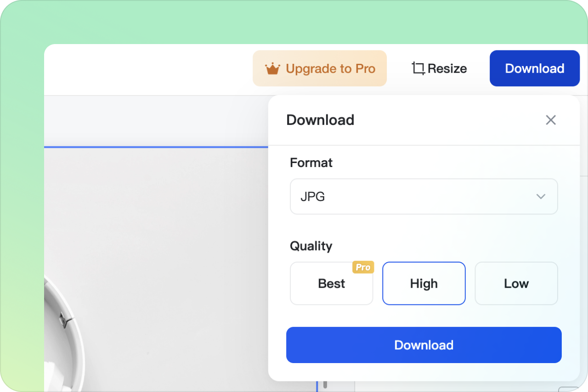Screen dimensions: 588x392
Task: Open Download from the top toolbar
Action: (535, 68)
